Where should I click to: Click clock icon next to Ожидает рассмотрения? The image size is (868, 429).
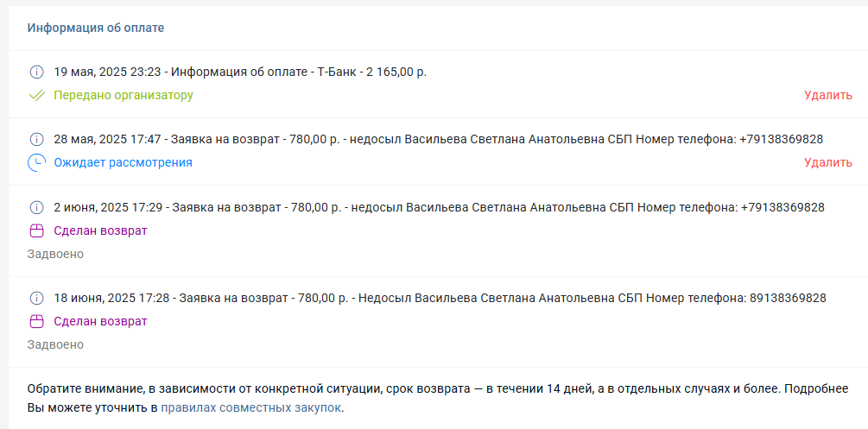(36, 162)
